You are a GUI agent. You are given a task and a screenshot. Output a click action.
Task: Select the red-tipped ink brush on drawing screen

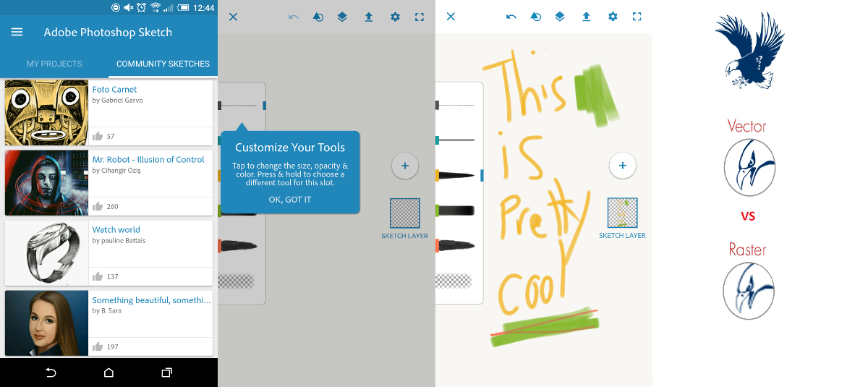pos(456,246)
